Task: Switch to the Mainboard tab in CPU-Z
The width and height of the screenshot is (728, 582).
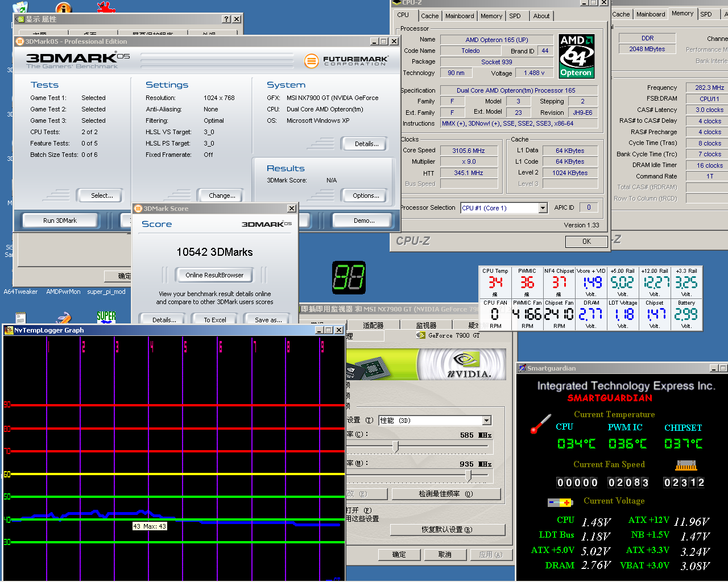Action: [x=460, y=16]
